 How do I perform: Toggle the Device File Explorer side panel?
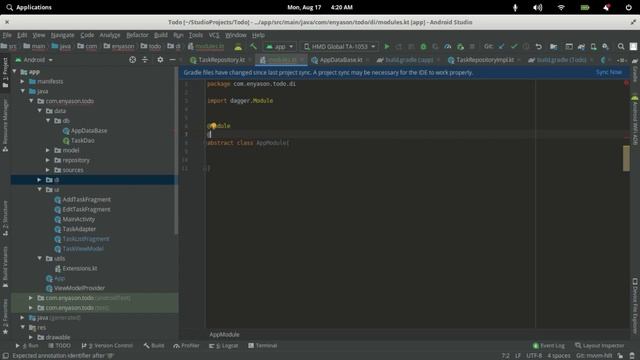coord(635,306)
